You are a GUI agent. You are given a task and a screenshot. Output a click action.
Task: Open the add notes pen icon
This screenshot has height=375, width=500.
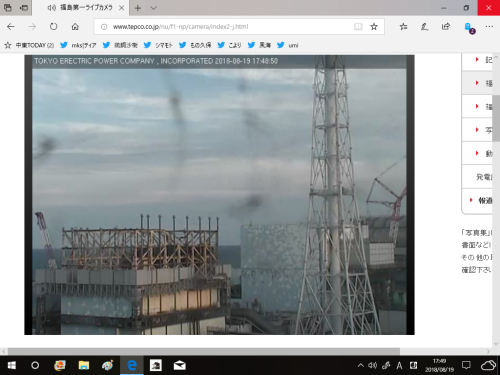click(x=424, y=27)
